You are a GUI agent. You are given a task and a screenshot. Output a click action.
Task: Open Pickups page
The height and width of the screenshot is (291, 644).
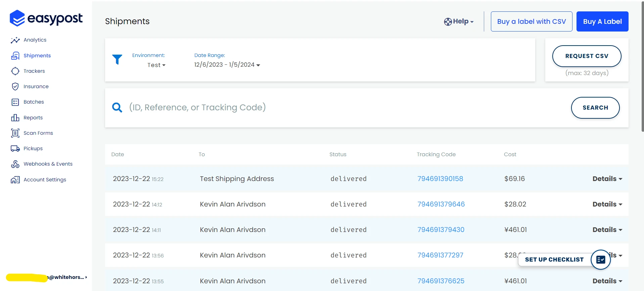tap(33, 149)
